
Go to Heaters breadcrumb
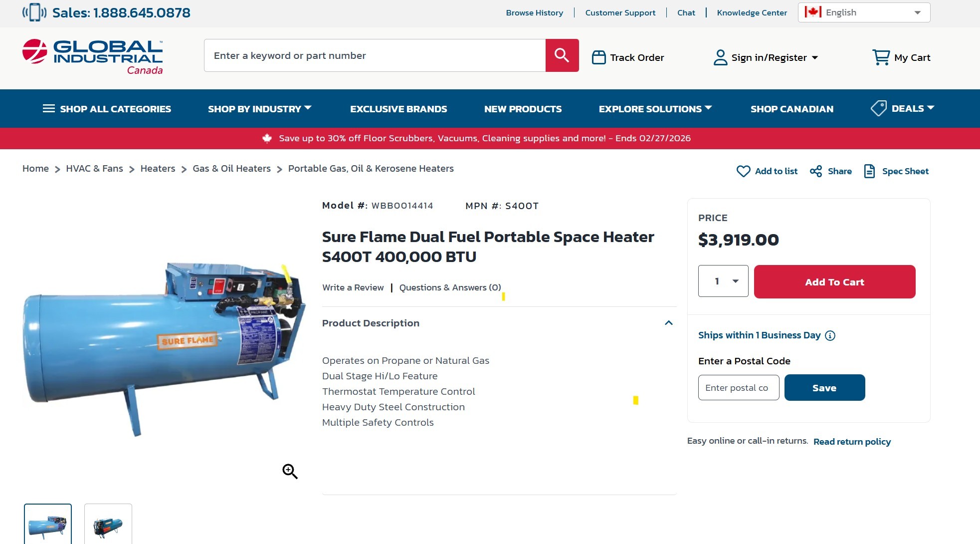158,169
